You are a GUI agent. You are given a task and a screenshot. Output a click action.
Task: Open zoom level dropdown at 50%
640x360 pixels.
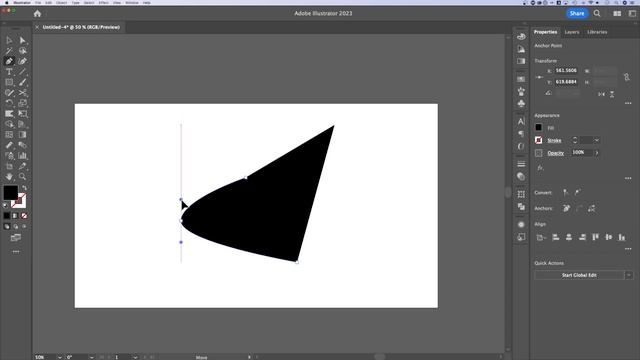pyautogui.click(x=59, y=357)
